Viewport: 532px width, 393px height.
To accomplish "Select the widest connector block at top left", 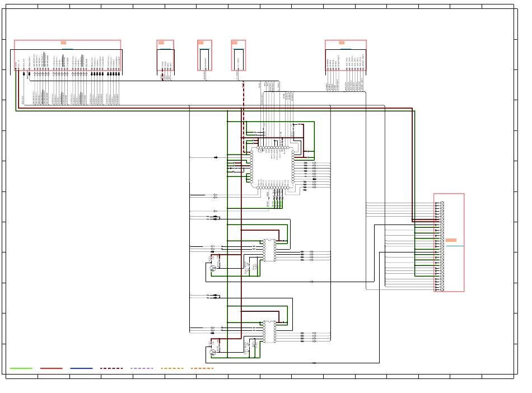I will [68, 55].
